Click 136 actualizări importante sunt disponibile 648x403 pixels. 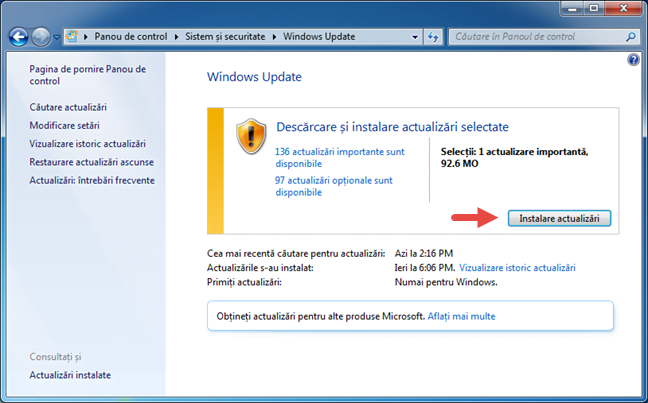[340, 157]
